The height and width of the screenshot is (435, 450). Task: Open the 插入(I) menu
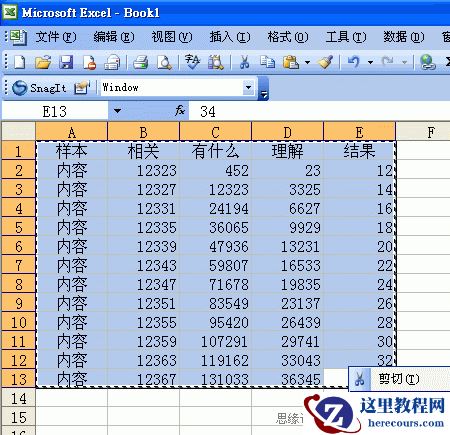[230, 37]
